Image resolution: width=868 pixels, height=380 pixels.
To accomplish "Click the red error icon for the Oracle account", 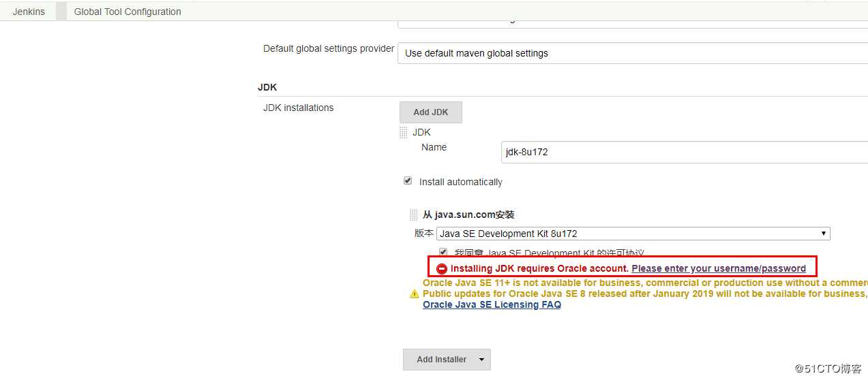I will pos(442,269).
